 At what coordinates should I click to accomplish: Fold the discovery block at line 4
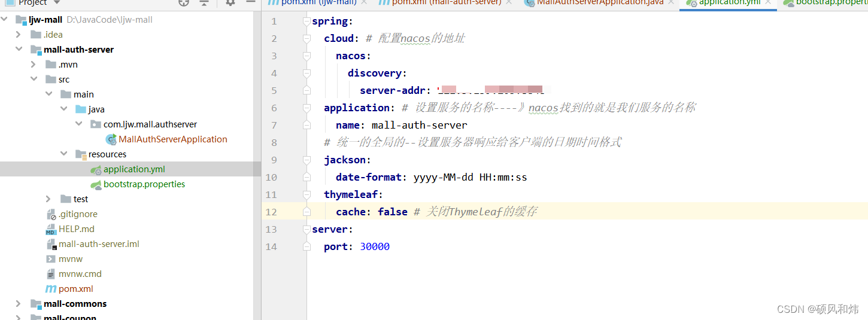coord(306,74)
